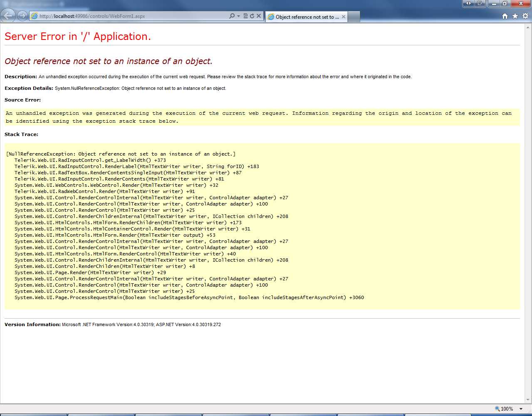Click the Compatibility View icon
This screenshot has width=532, height=416.
tap(245, 16)
